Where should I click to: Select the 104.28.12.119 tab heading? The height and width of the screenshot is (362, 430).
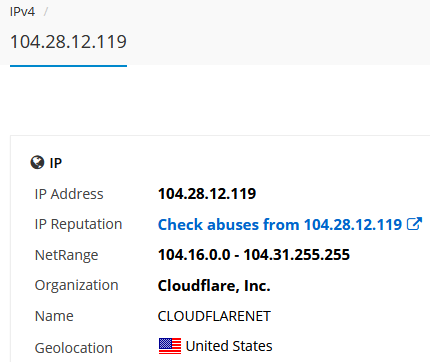pyautogui.click(x=68, y=42)
